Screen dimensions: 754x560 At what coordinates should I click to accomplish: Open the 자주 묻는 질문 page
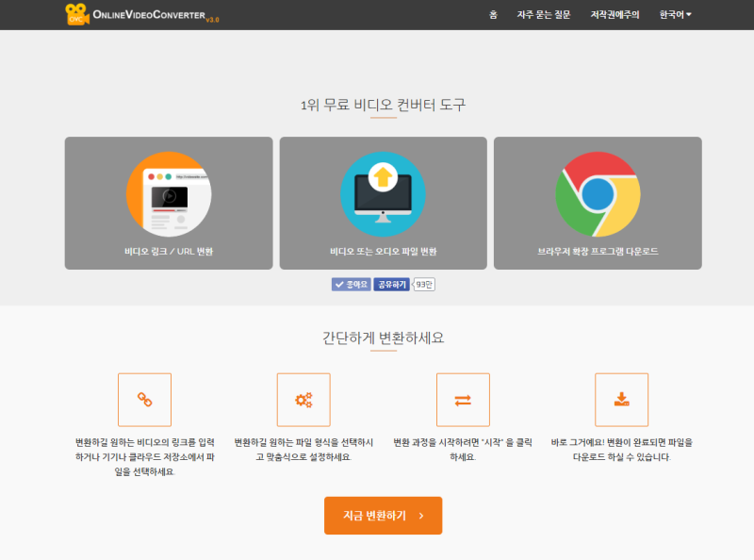tap(544, 15)
